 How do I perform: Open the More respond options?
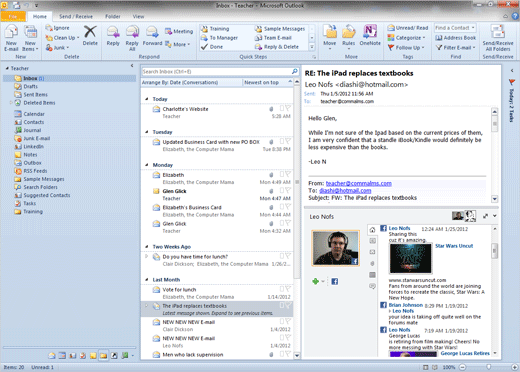point(178,44)
